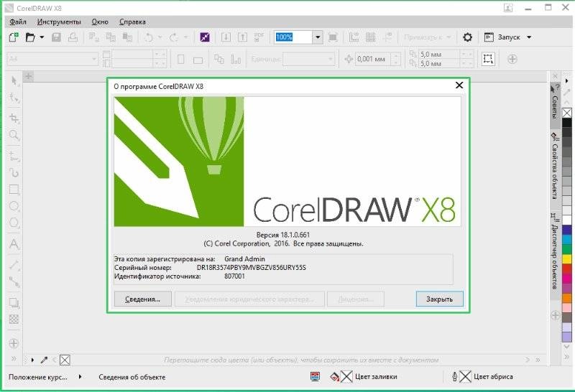Select the Zoom magnifier tool
This screenshot has width=575, height=392.
(14, 135)
